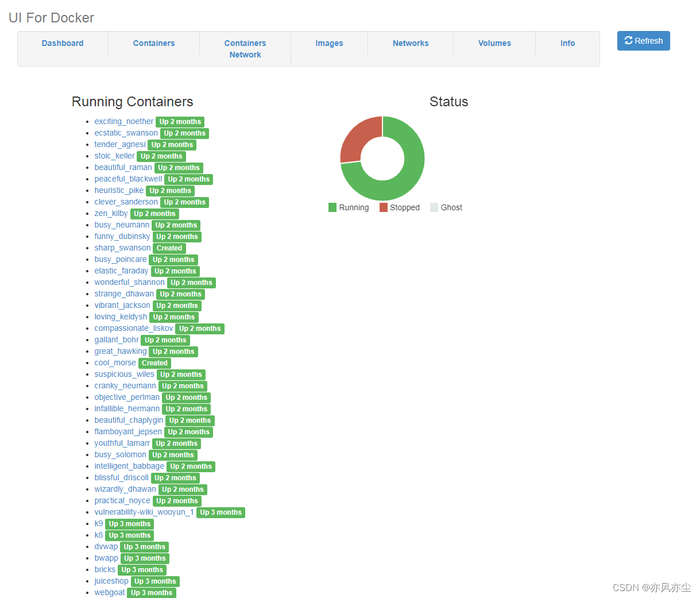Switch to the Containers tab
Screen dimensions: 700x598
point(154,43)
